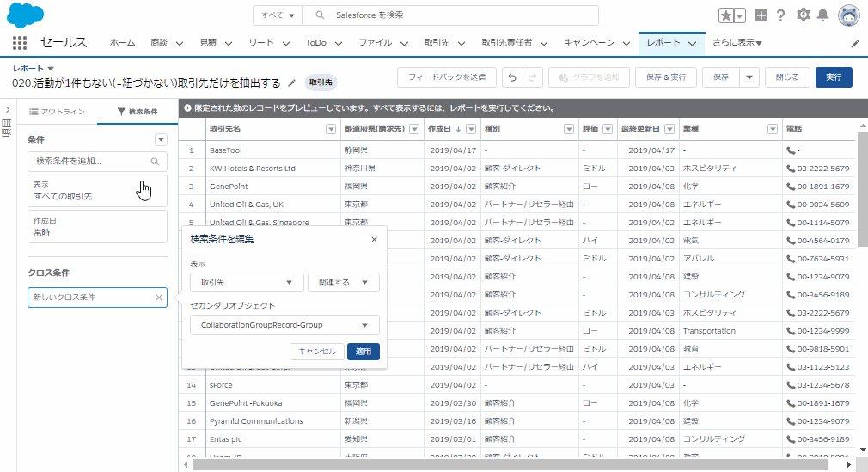
Task: Click the sort arrow on 作成日 column
Action: 458,129
